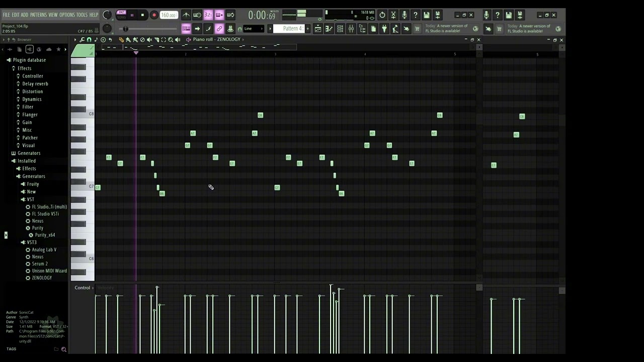Add a new pattern with plus button
Image resolution: width=644 pixels, height=362 pixels.
[307, 29]
